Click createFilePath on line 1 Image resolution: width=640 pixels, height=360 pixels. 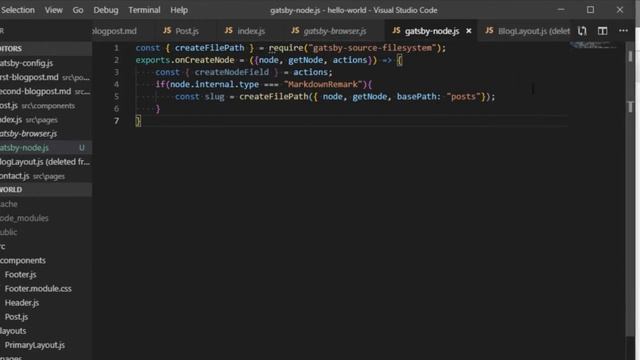[209, 48]
